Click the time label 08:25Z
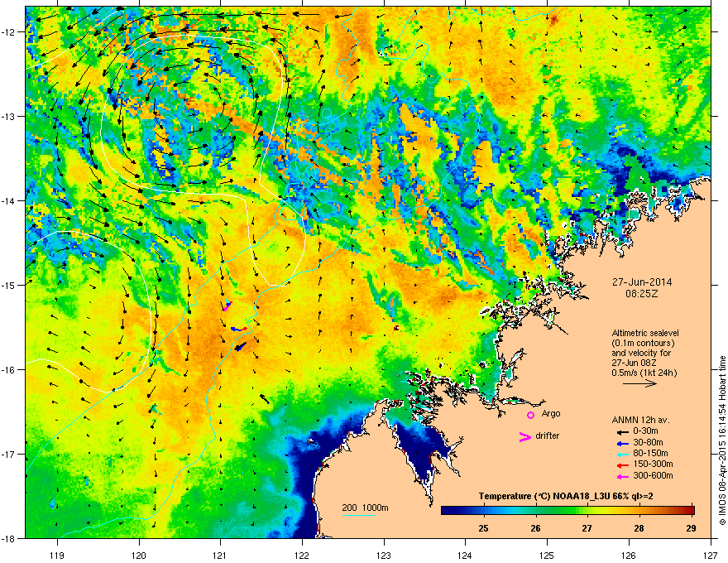Image resolution: width=728 pixels, height=563 pixels. click(x=642, y=294)
